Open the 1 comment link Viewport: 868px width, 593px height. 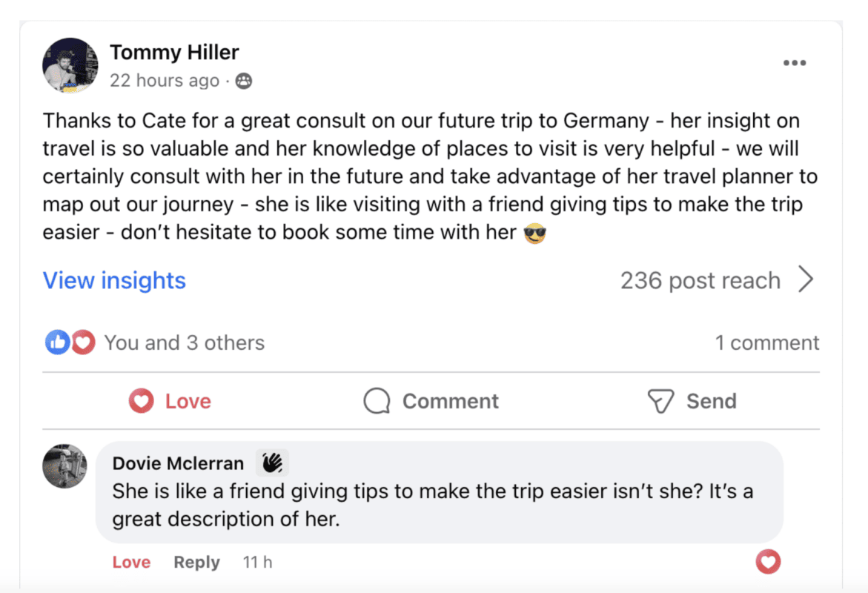tap(766, 343)
